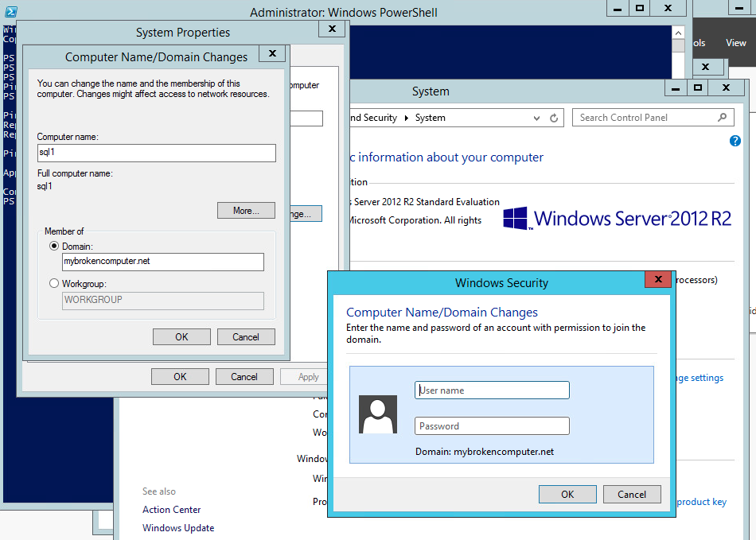Click the user avatar picture in Windows Security
Image resolution: width=756 pixels, height=540 pixels.
click(x=378, y=414)
